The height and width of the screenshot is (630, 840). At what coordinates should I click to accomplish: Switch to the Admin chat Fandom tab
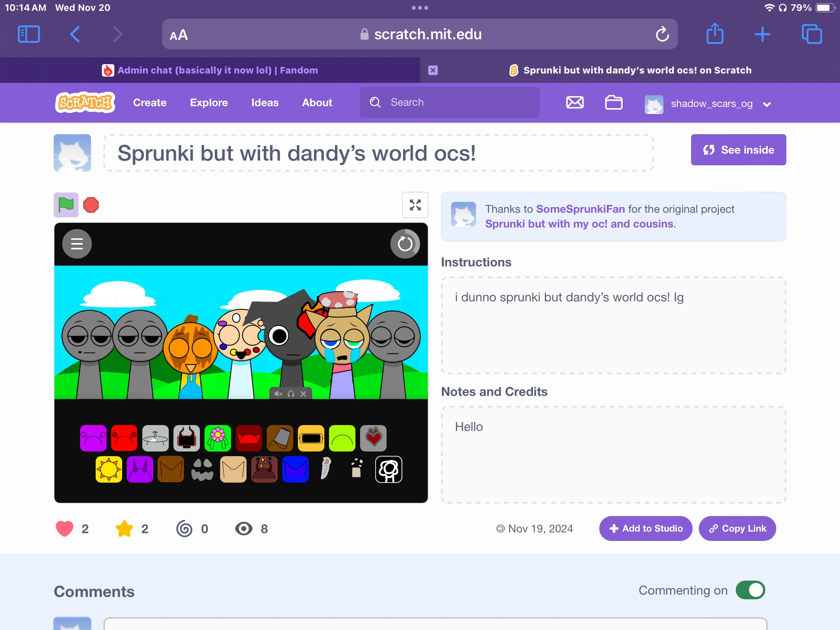[218, 70]
